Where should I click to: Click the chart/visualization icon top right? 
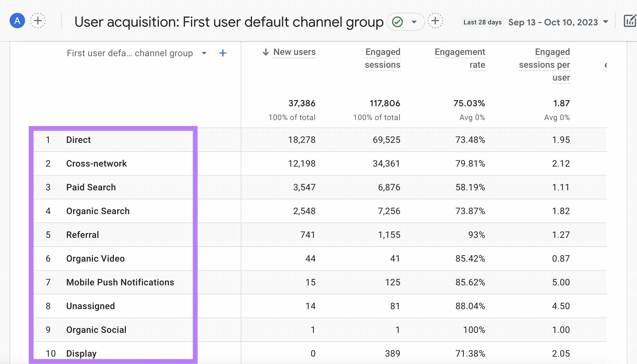[629, 21]
